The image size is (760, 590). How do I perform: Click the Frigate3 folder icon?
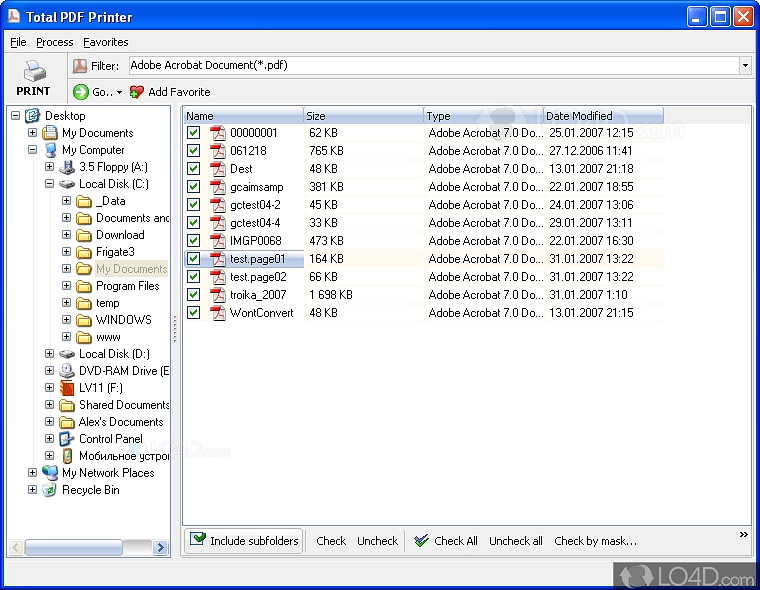coord(84,252)
